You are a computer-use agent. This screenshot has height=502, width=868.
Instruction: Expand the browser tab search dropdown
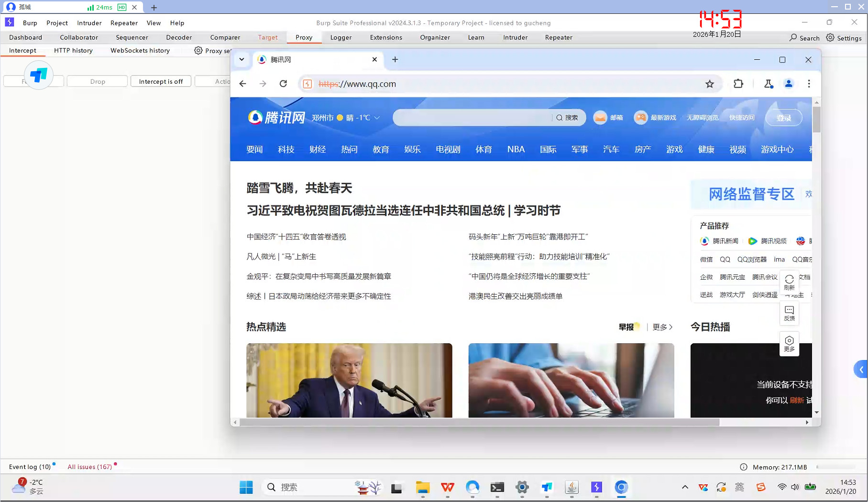[242, 59]
